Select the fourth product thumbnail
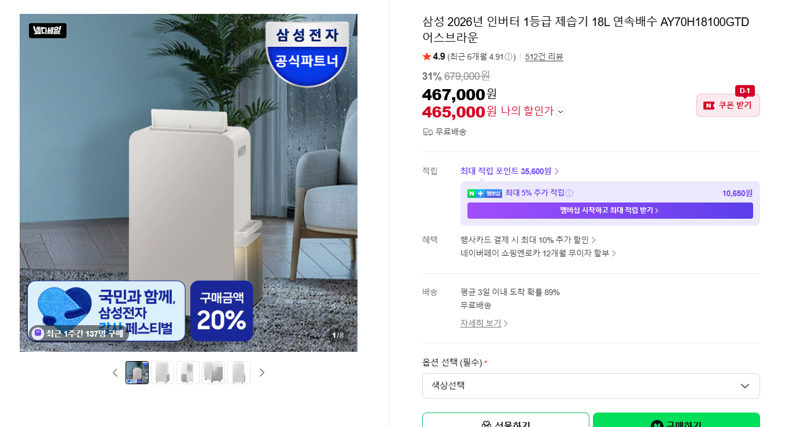The height and width of the screenshot is (427, 800). [x=213, y=372]
